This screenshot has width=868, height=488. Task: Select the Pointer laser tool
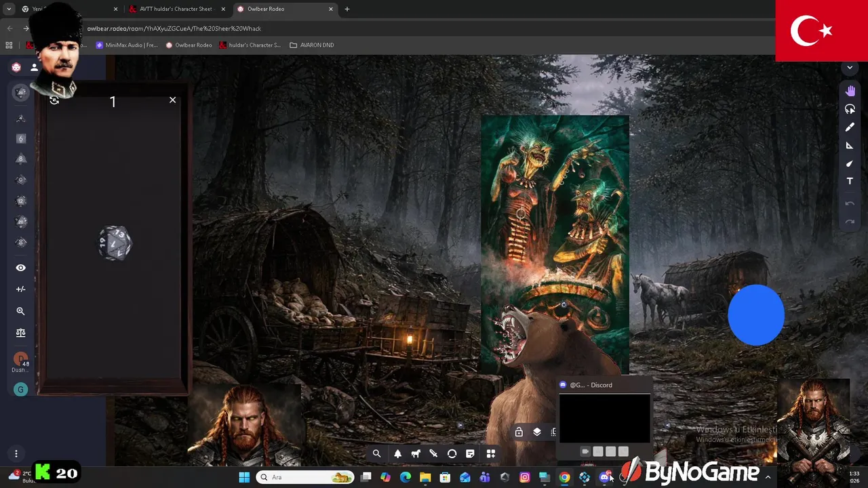click(x=850, y=163)
